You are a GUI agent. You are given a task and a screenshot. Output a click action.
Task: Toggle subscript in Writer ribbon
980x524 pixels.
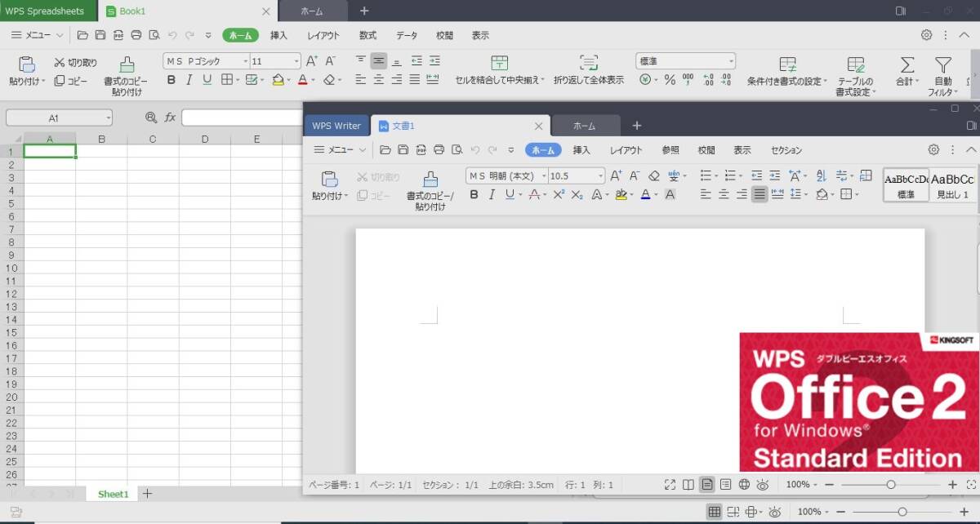click(x=577, y=195)
